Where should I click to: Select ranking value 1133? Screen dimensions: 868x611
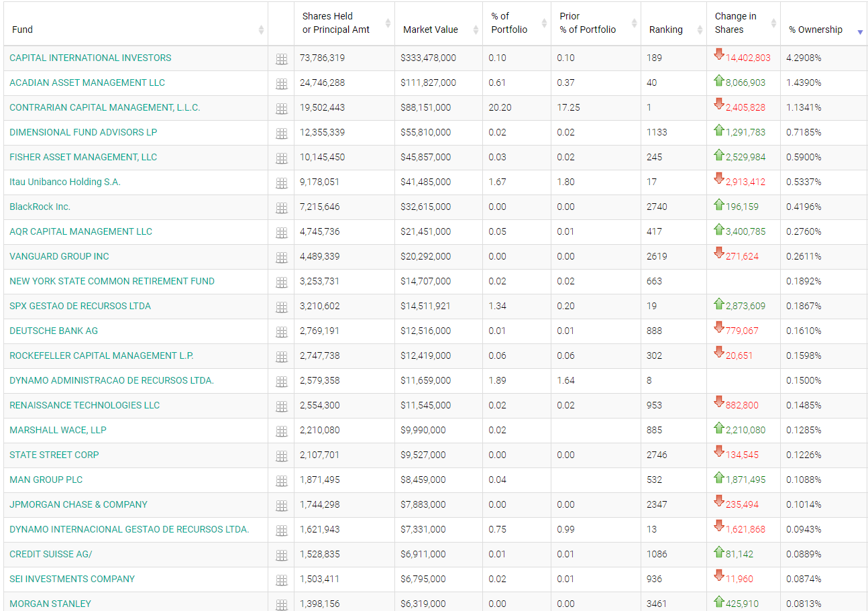click(x=657, y=132)
